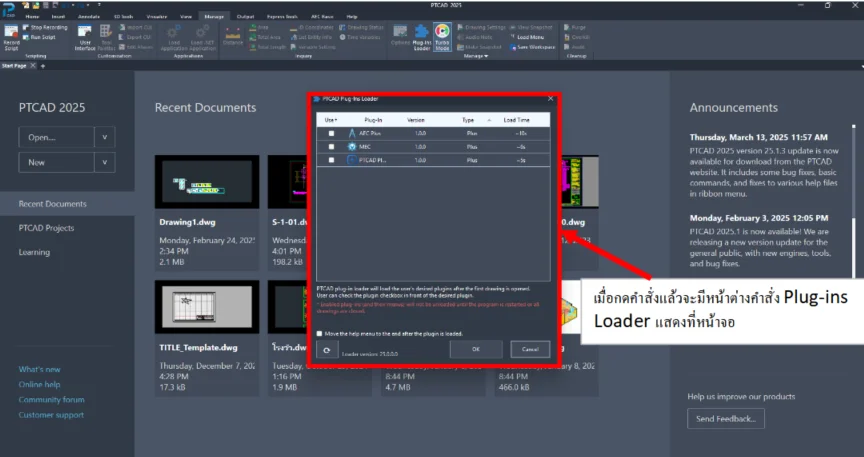This screenshot has height=457, width=864.
Task: Switch to the Help ribbon tab
Action: coord(352,17)
